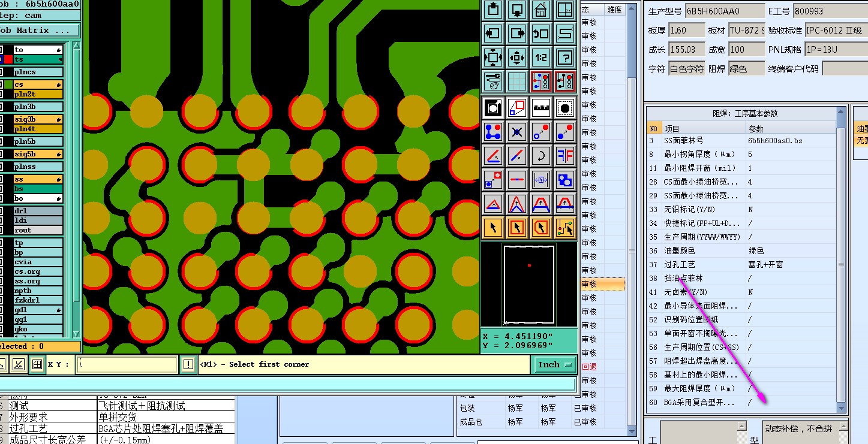Select the 'sig3b' layer row

pyautogui.click(x=38, y=120)
